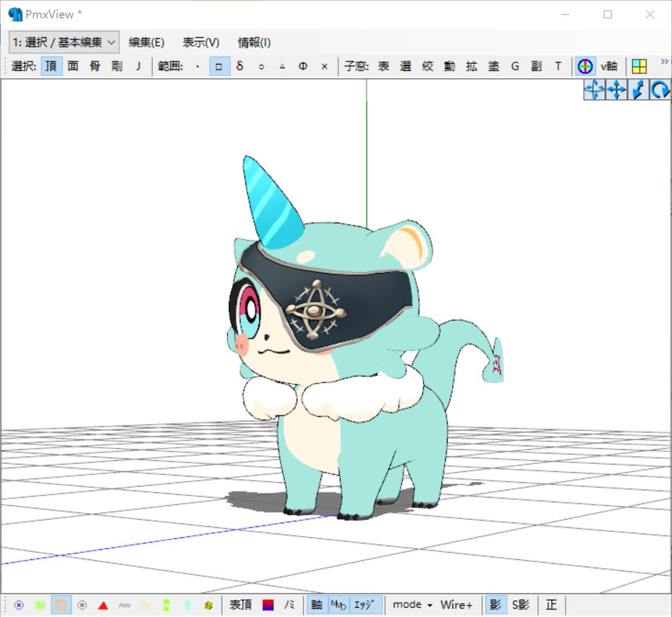Image resolution: width=672 pixels, height=617 pixels.
Task: Click the red-blue gradient swatch
Action: tap(268, 605)
